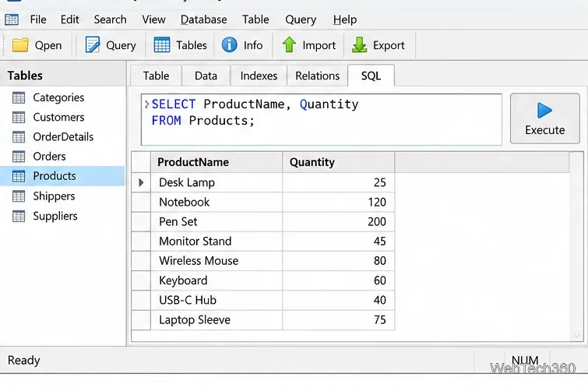Click the USB-C Hub cell
The height and width of the screenshot is (388, 588).
tap(217, 300)
